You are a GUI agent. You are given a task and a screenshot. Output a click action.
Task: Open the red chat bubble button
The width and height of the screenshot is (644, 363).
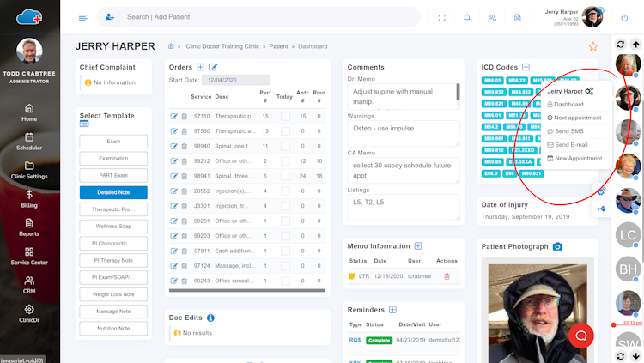tap(580, 336)
